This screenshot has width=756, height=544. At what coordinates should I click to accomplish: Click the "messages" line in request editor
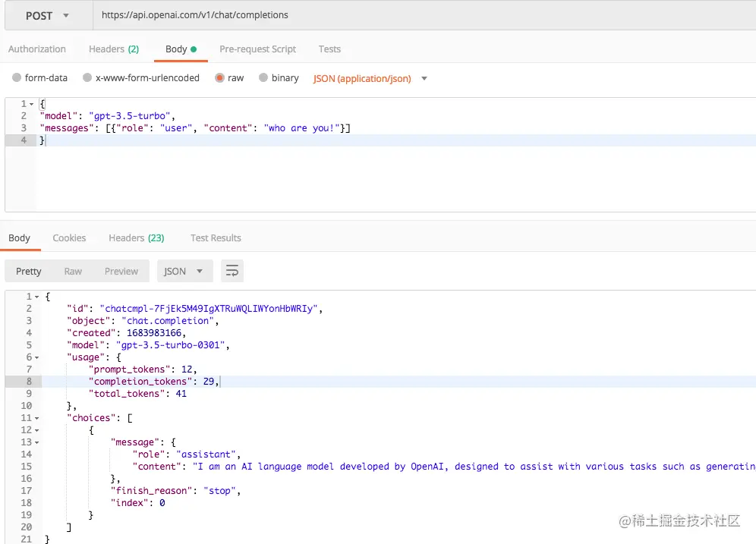pos(195,128)
